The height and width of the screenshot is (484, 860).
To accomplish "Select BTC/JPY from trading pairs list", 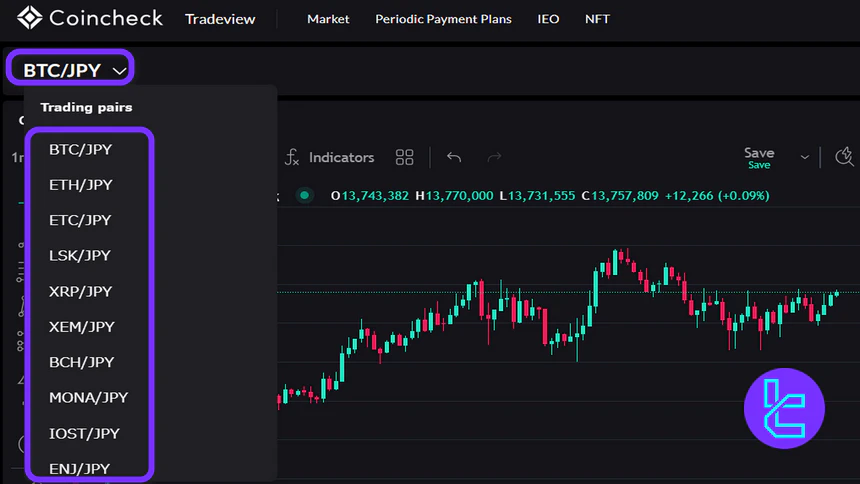I will [80, 149].
